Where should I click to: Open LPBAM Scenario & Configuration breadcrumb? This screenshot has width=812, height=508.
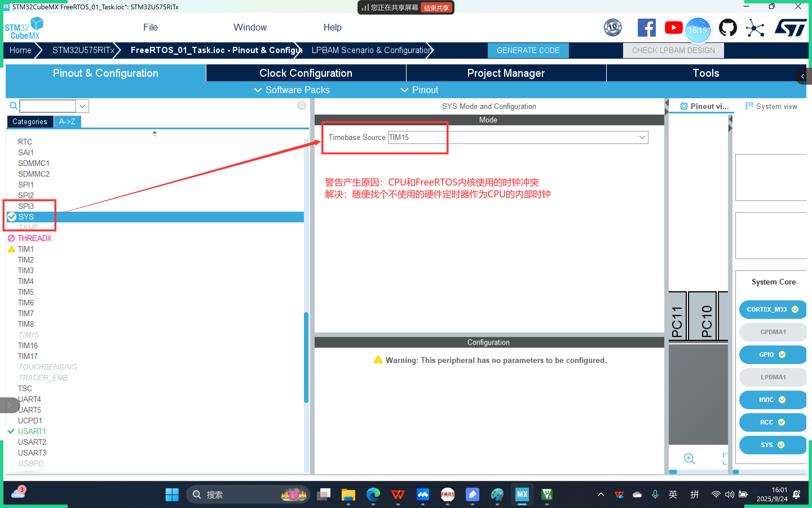[x=371, y=50]
